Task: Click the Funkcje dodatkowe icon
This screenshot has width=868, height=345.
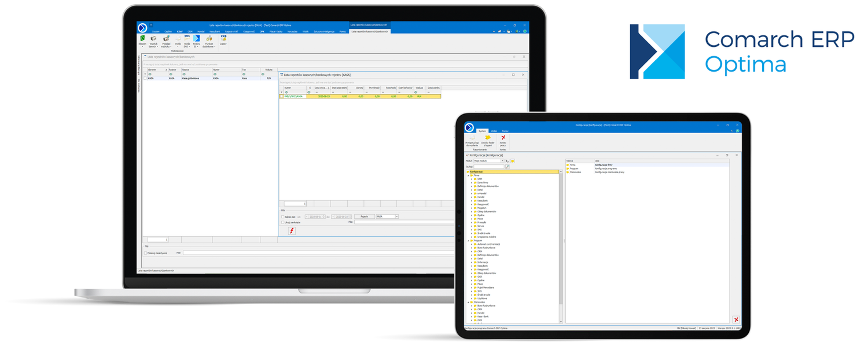Action: 209,39
